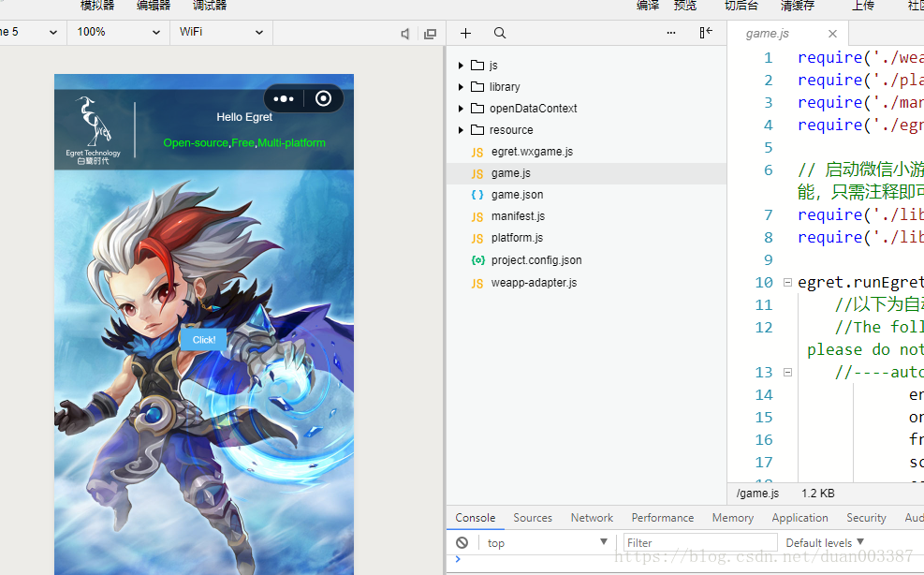The height and width of the screenshot is (575, 924).
Task: Click config icon beside project.config.json
Action: coord(477,260)
